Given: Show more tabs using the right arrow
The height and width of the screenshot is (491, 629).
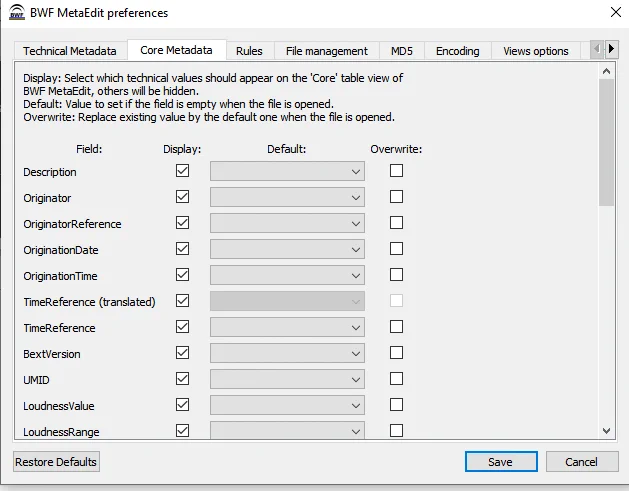Looking at the screenshot, I should [x=611, y=49].
